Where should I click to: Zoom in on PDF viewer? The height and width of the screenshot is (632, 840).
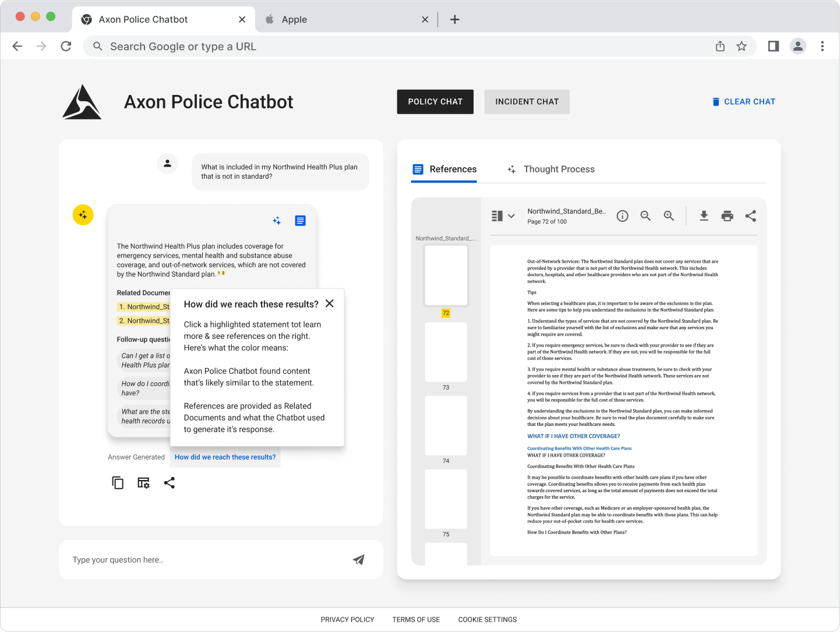tap(669, 216)
